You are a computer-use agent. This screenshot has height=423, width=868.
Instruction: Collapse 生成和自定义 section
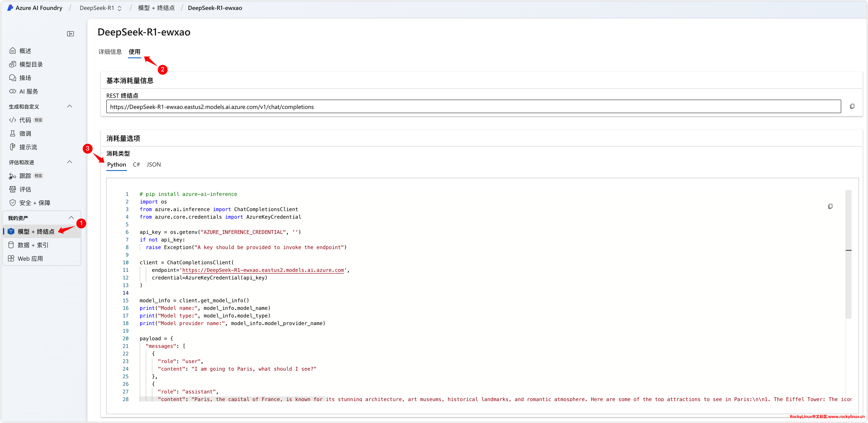tap(70, 107)
